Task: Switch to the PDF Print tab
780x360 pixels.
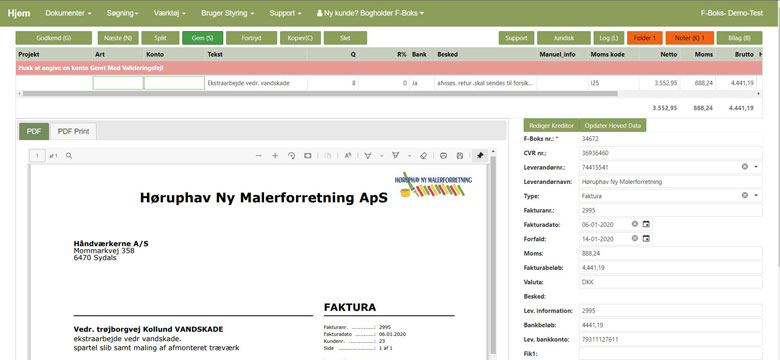Action: 73,131
